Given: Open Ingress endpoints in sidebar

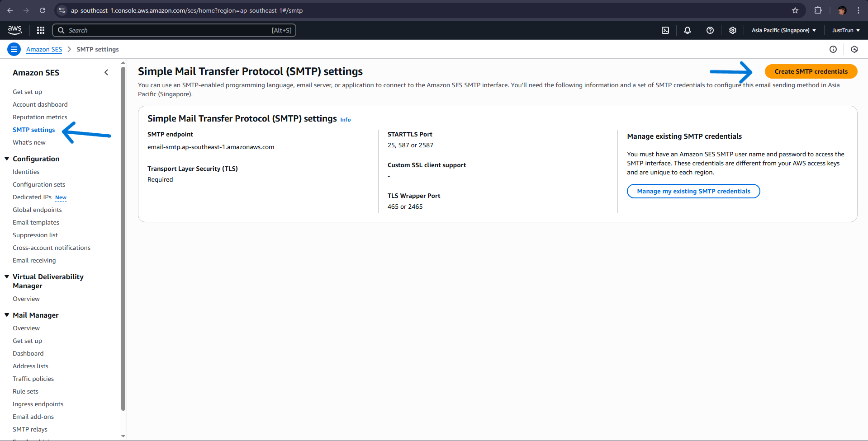Looking at the screenshot, I should (38, 404).
